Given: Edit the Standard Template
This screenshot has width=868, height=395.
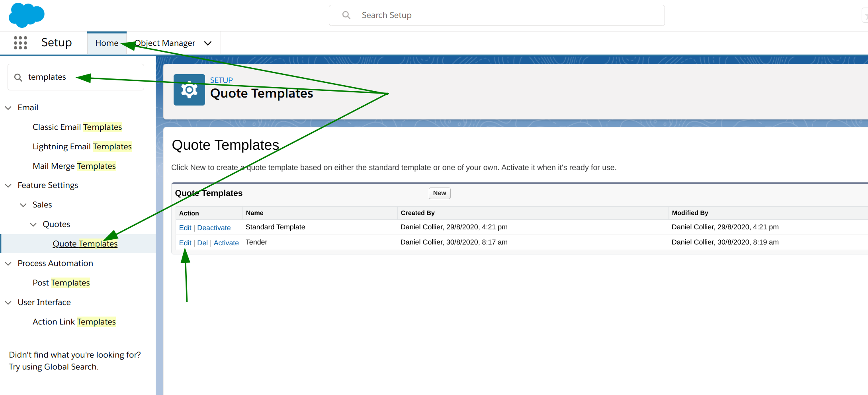Looking at the screenshot, I should pos(185,228).
